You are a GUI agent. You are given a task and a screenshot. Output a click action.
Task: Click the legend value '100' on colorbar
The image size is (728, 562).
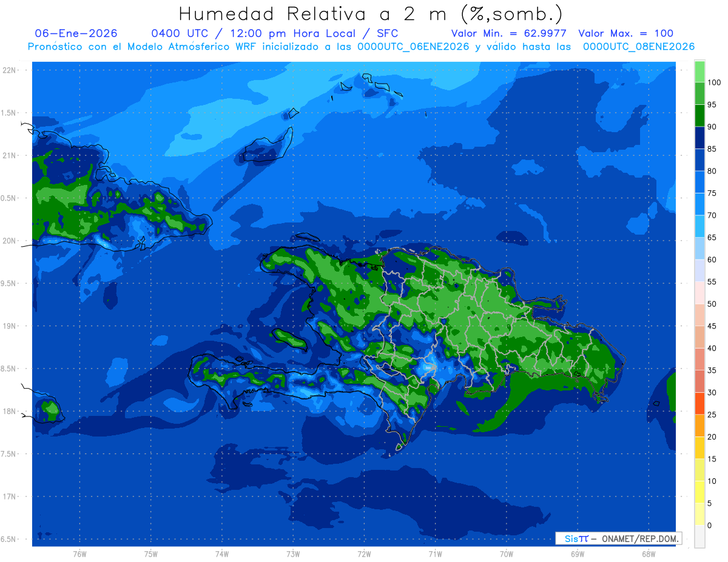[714, 82]
